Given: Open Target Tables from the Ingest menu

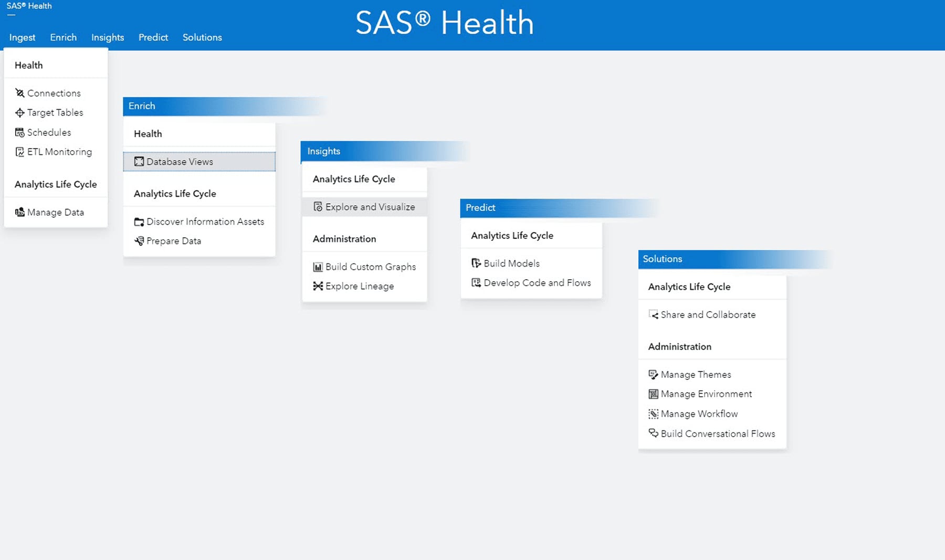Looking at the screenshot, I should point(55,112).
